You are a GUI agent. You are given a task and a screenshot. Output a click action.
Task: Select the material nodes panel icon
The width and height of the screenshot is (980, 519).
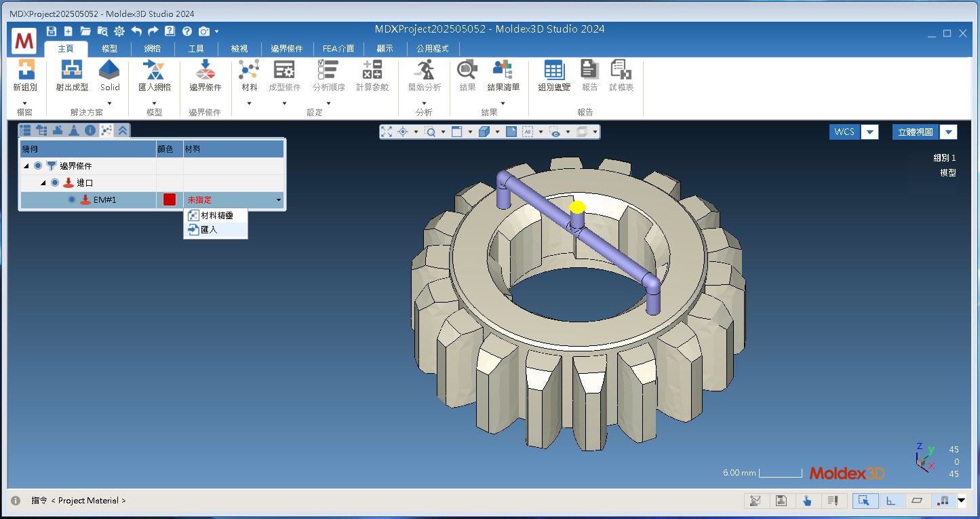click(x=106, y=130)
